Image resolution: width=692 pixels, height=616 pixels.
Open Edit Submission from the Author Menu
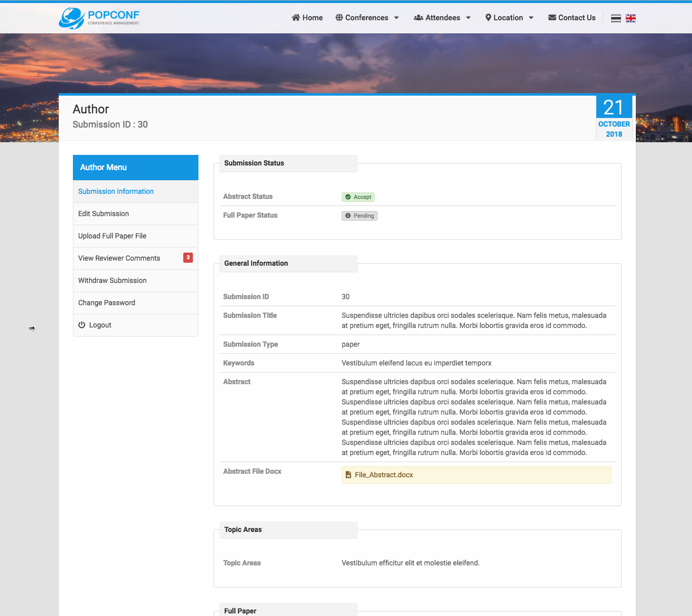coord(104,214)
